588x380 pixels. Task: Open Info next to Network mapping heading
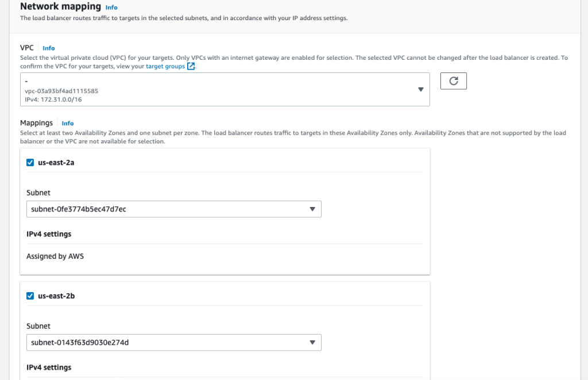tap(111, 7)
